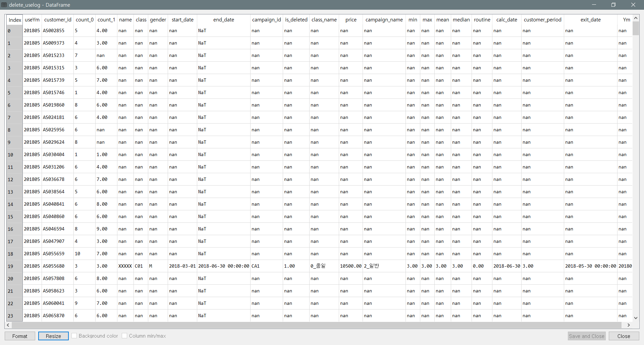This screenshot has width=644, height=345.
Task: Click the customer_period column header
Action: [x=542, y=20]
